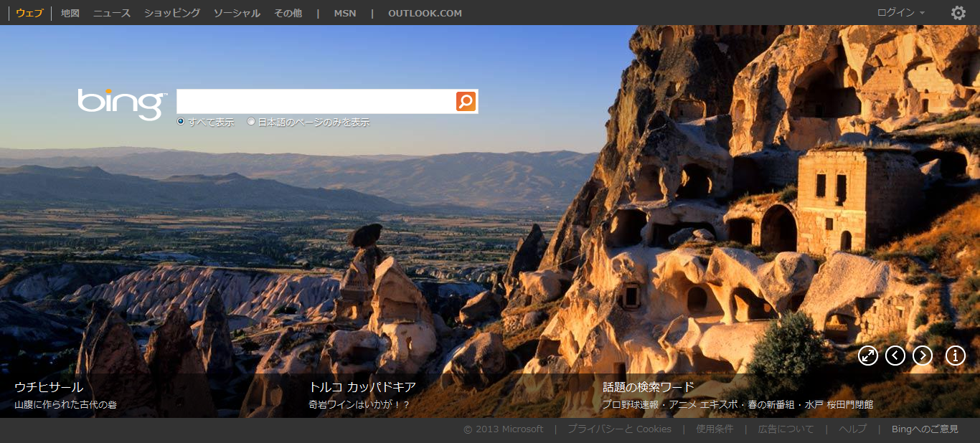Switch to the 地図 tab
The height and width of the screenshot is (443, 980).
(70, 13)
